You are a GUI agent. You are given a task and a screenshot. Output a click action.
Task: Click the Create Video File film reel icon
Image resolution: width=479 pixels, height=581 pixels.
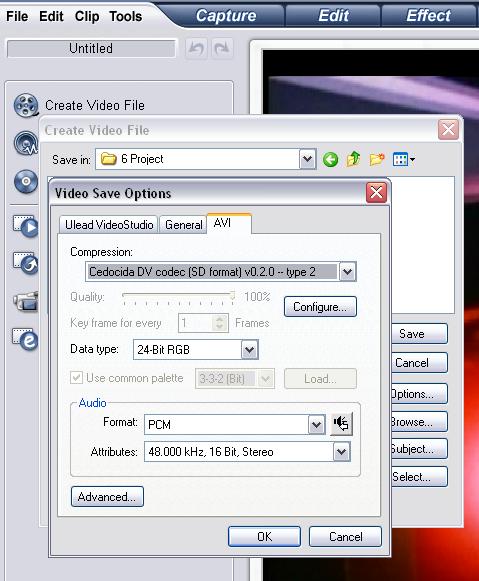coord(26,105)
